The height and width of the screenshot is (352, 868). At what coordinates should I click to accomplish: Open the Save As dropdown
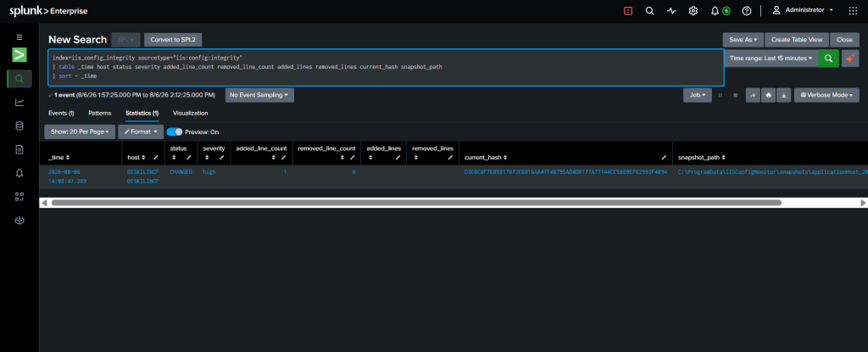[x=743, y=40]
